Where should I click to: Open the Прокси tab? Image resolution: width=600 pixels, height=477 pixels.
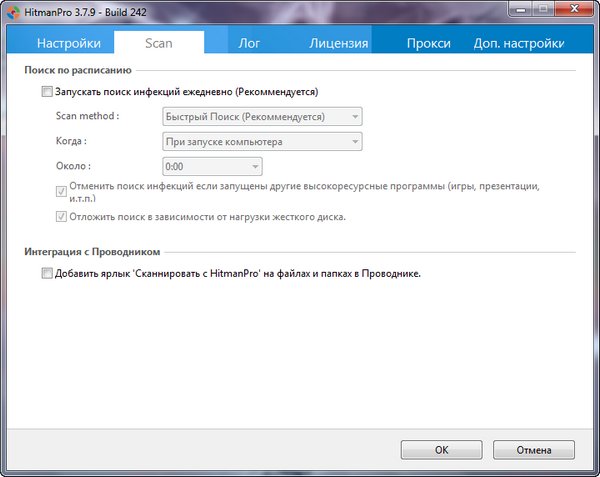[x=428, y=43]
